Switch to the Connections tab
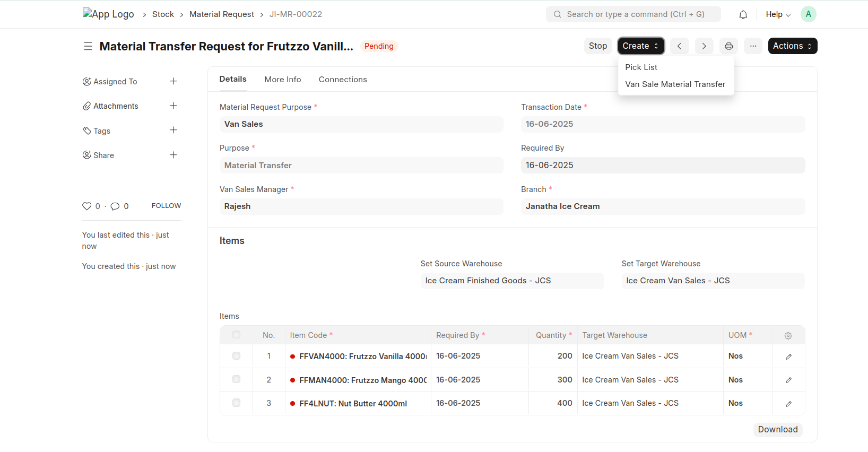Image resolution: width=868 pixels, height=452 pixels. (342, 80)
